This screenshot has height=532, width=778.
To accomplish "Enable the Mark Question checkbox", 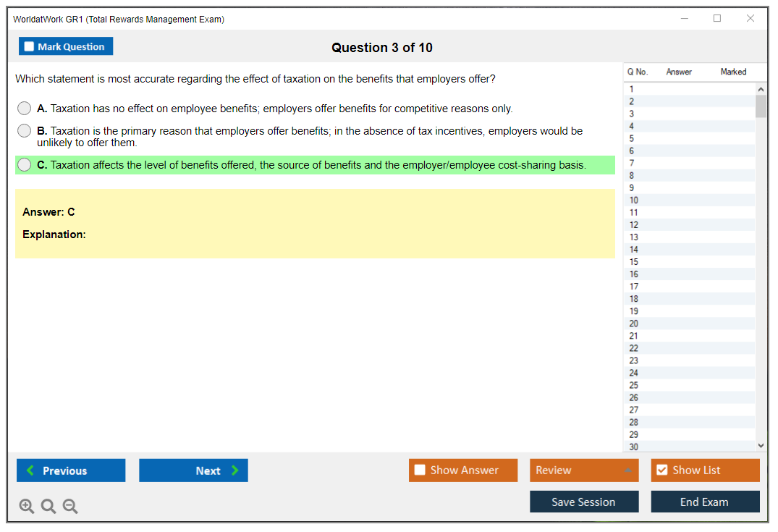I will [x=29, y=46].
